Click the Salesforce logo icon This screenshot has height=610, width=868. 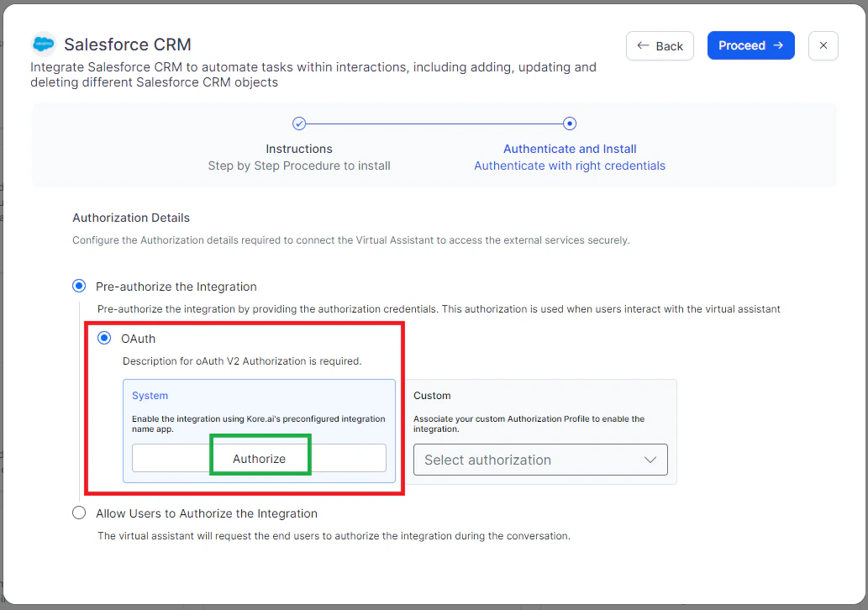tap(42, 44)
